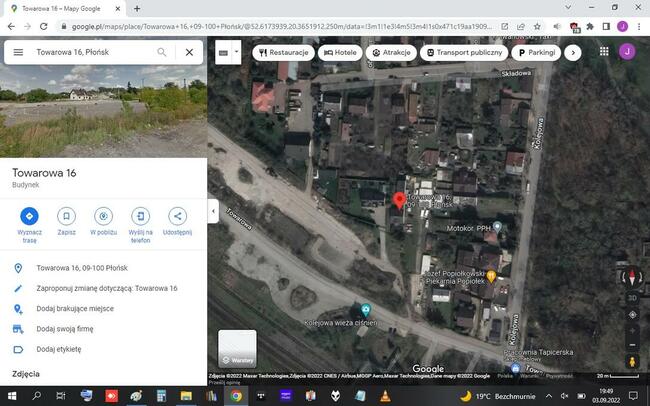Click the Prześlij opinię link

pyautogui.click(x=225, y=382)
